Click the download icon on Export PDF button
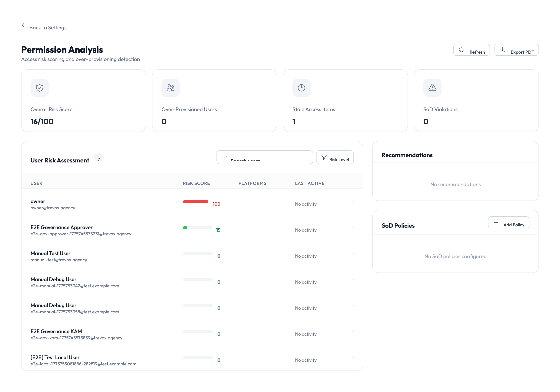Viewport: 560px width, 392px height. click(x=502, y=50)
